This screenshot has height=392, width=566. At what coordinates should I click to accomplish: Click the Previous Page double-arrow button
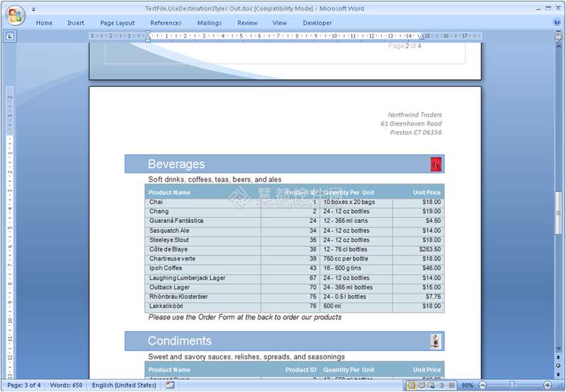click(558, 357)
